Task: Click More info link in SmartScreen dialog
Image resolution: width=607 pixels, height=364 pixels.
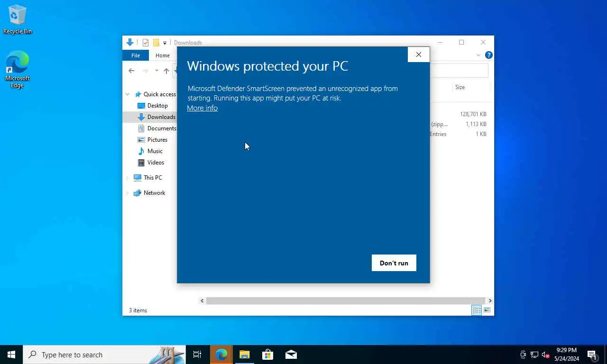Action: [x=202, y=108]
